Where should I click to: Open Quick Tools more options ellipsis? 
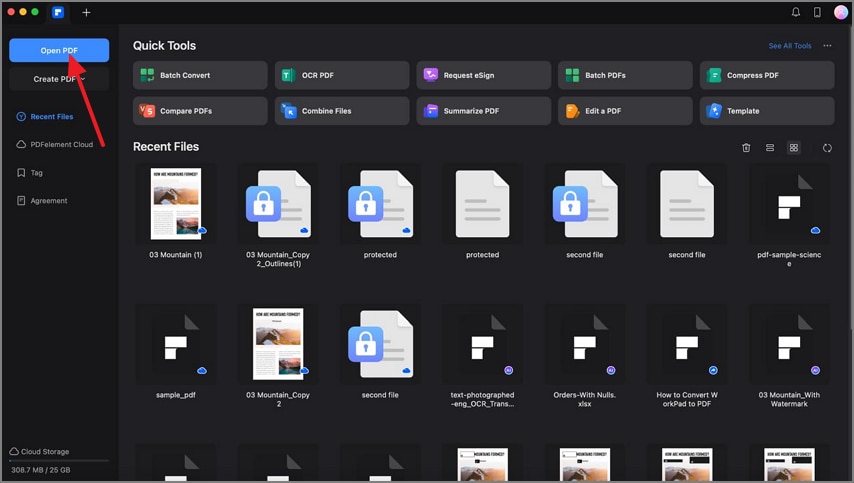827,46
